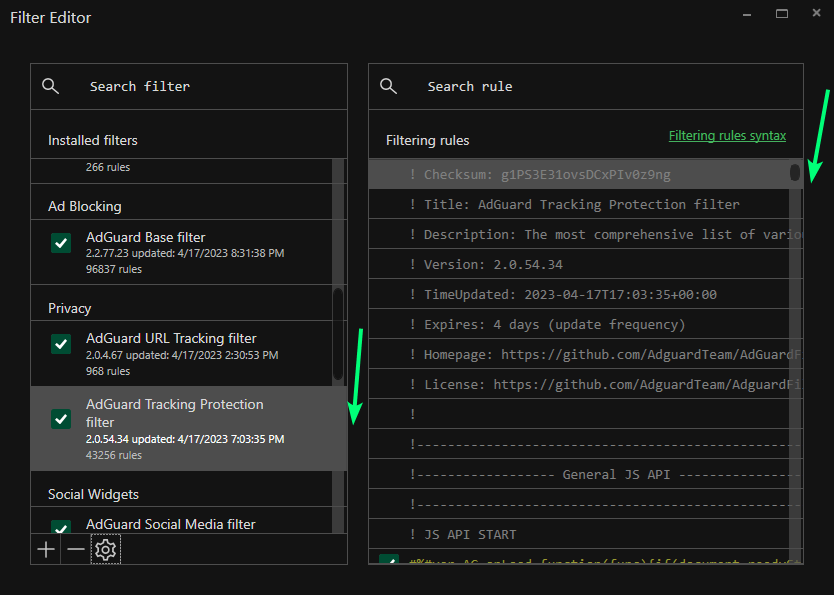Click the remove filter minus icon
This screenshot has height=595, width=834.
coord(76,549)
